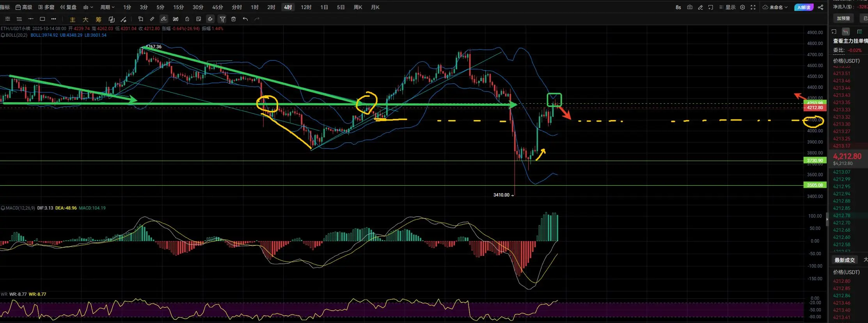Open the candlestick chart style dropdown
The height and width of the screenshot is (323, 868).
pos(88,7)
